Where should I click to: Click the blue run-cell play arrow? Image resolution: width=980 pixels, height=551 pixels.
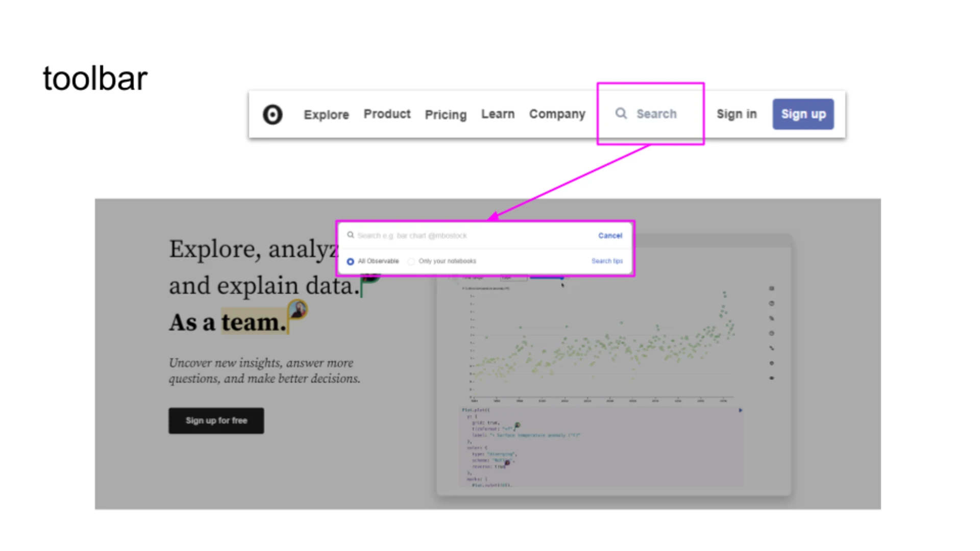pyautogui.click(x=740, y=410)
